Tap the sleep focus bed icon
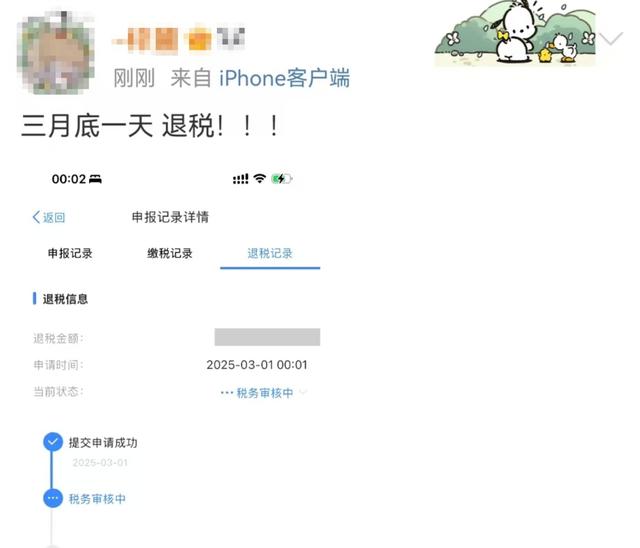Image resolution: width=640 pixels, height=548 pixels. point(95,179)
